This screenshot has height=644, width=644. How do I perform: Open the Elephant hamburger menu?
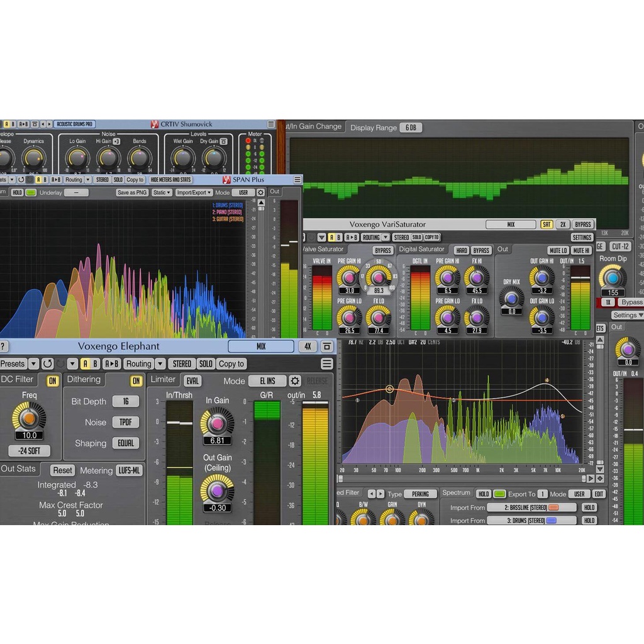pyautogui.click(x=326, y=364)
